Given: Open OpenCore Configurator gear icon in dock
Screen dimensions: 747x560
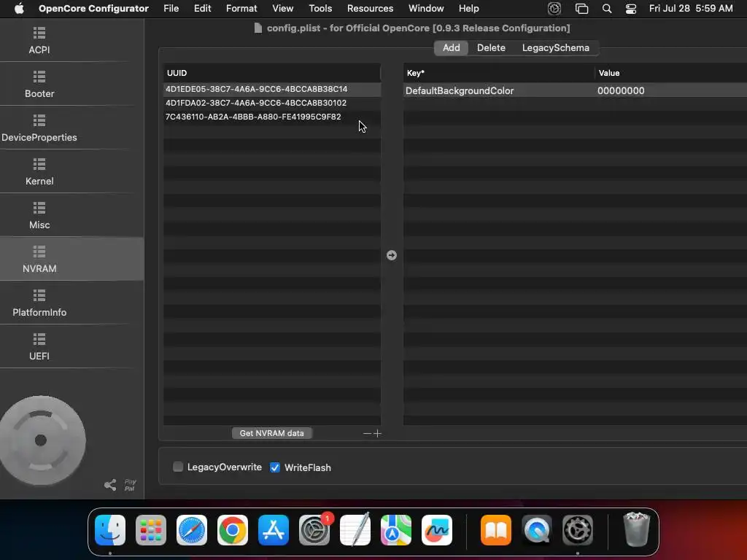Looking at the screenshot, I should [x=578, y=530].
